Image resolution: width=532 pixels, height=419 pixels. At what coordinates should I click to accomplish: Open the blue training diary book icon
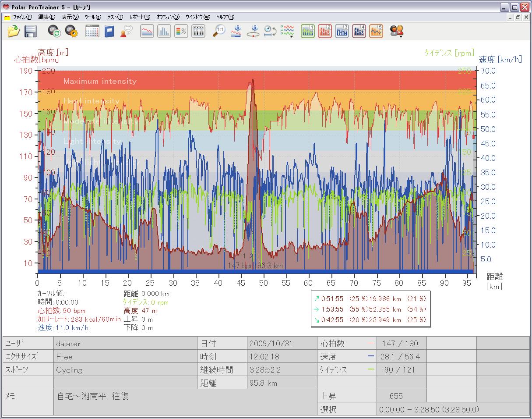click(x=109, y=31)
